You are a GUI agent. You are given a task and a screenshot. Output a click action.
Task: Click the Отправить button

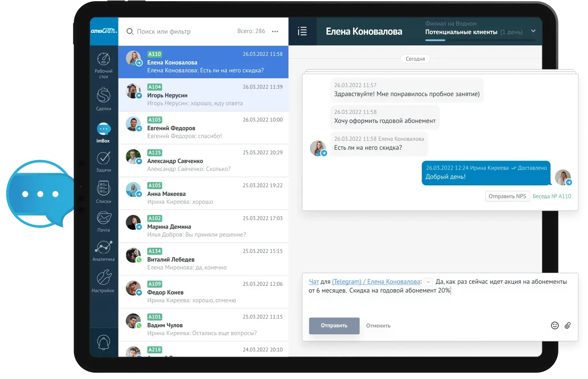(x=334, y=326)
